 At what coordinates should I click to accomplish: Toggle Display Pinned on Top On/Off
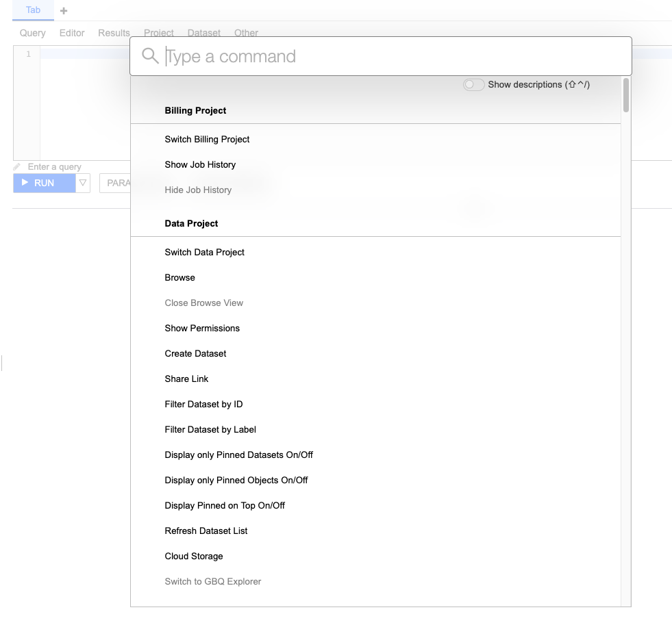tap(225, 506)
